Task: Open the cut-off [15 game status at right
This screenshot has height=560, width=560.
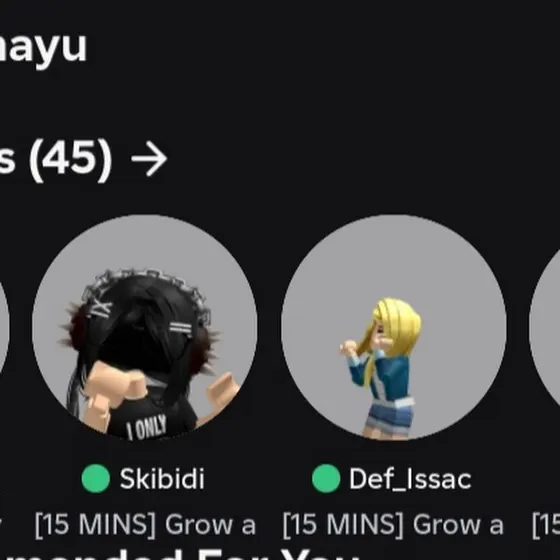Action: (x=546, y=525)
